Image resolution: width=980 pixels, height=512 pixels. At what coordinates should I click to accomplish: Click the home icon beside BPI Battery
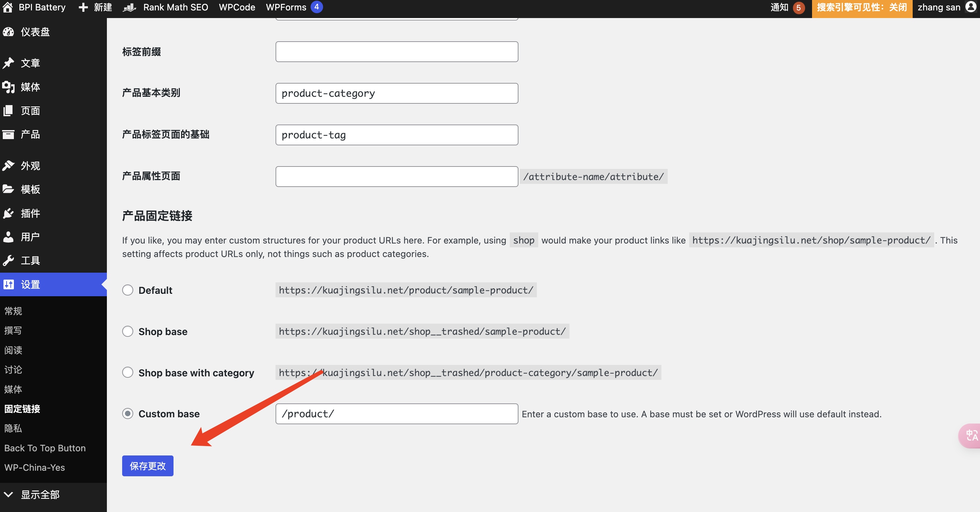point(8,7)
